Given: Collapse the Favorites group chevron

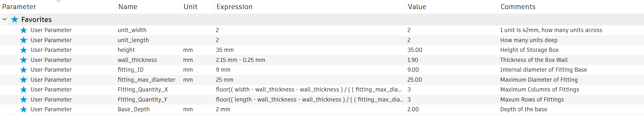Looking at the screenshot, I should tap(4, 19).
